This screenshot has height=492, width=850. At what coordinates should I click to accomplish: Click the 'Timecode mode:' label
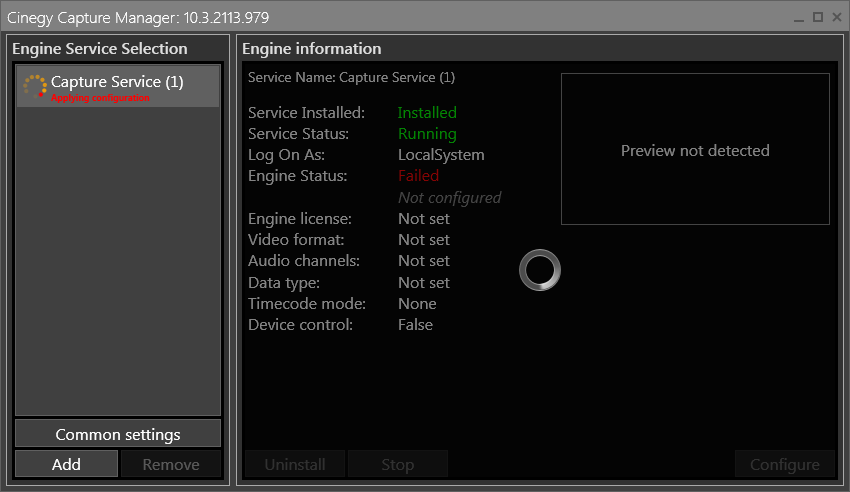click(x=307, y=303)
